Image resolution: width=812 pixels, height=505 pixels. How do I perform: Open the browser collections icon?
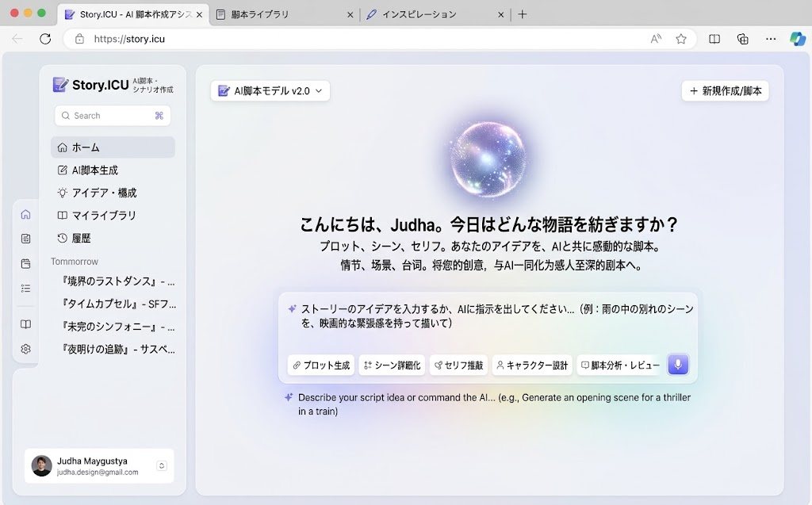tap(742, 39)
